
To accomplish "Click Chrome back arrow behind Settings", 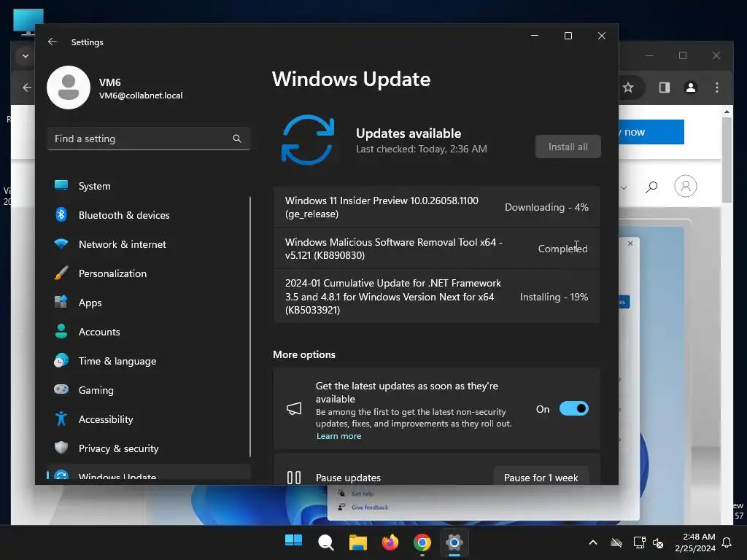I will (x=27, y=87).
